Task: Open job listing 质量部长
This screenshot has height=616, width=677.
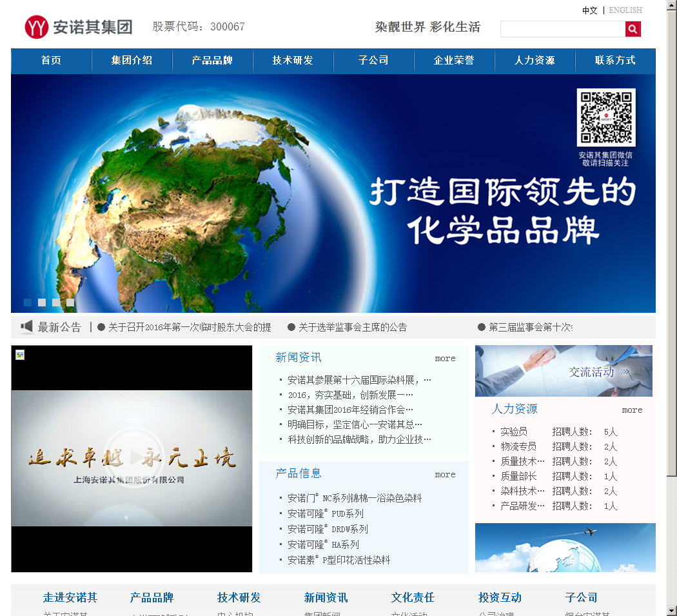Action: click(518, 476)
